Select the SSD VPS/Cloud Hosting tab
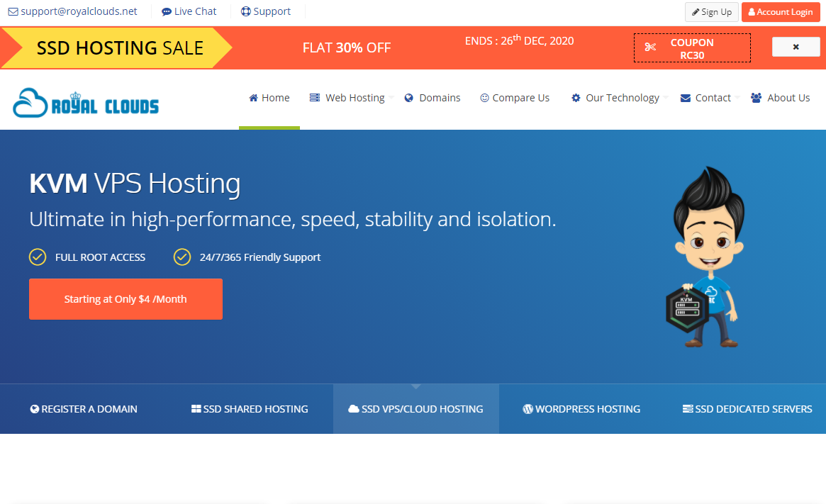Screen dimensions: 826x504 tap(415, 409)
